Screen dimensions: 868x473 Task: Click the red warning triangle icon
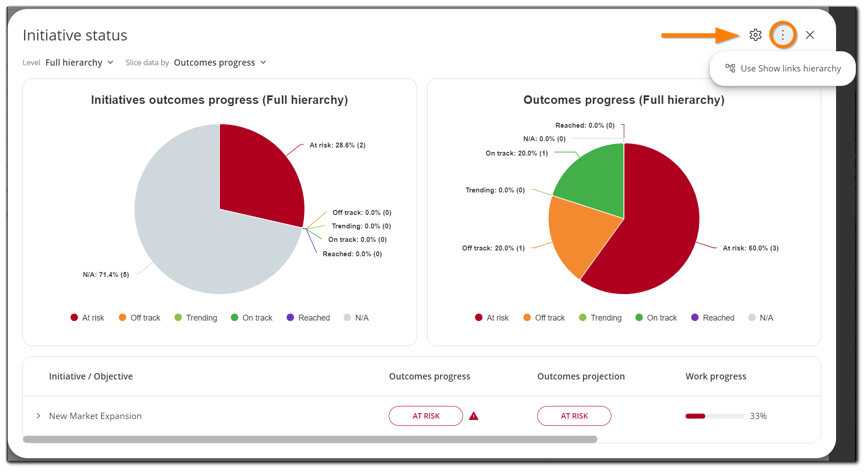pyautogui.click(x=473, y=416)
